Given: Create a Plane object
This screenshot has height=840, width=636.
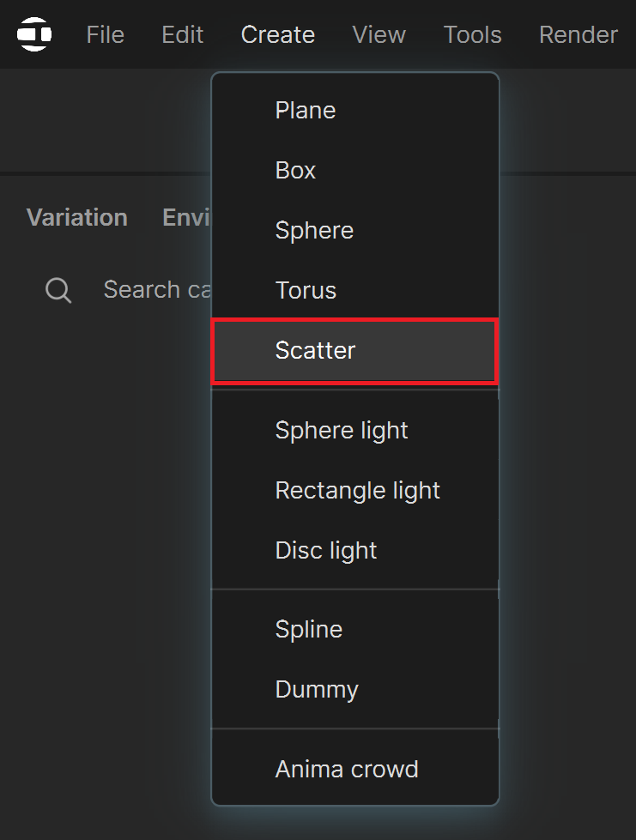Looking at the screenshot, I should pos(355,111).
